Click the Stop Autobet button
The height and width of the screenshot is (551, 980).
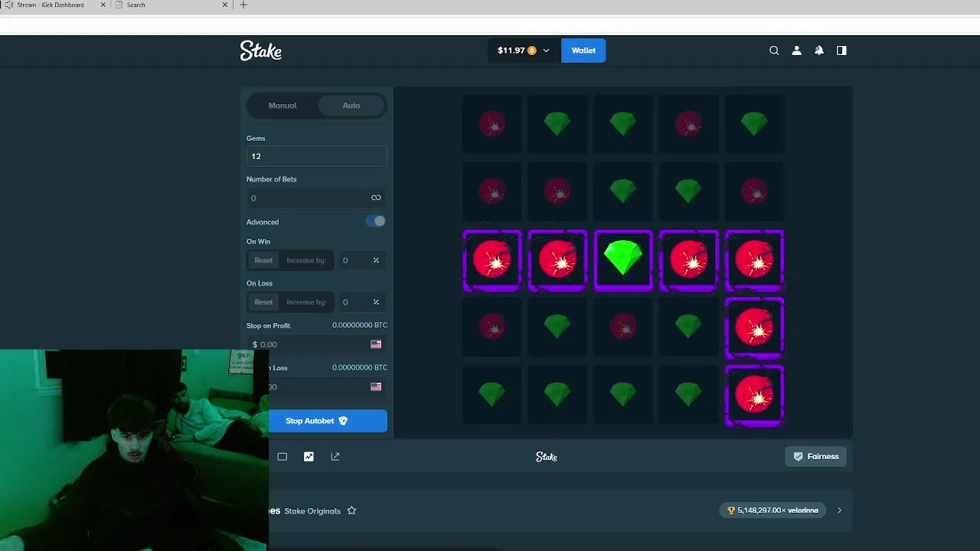pos(328,421)
